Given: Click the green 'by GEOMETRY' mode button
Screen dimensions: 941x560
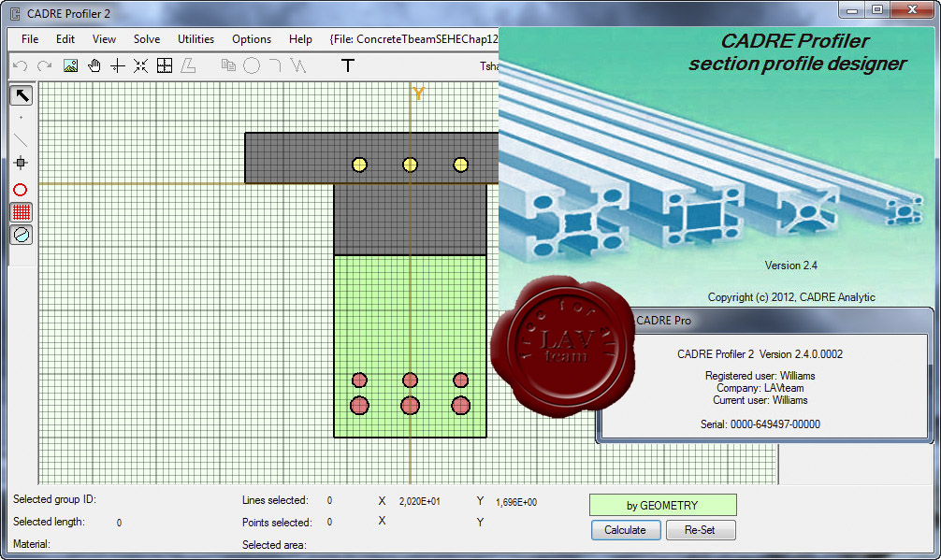Looking at the screenshot, I should (662, 506).
